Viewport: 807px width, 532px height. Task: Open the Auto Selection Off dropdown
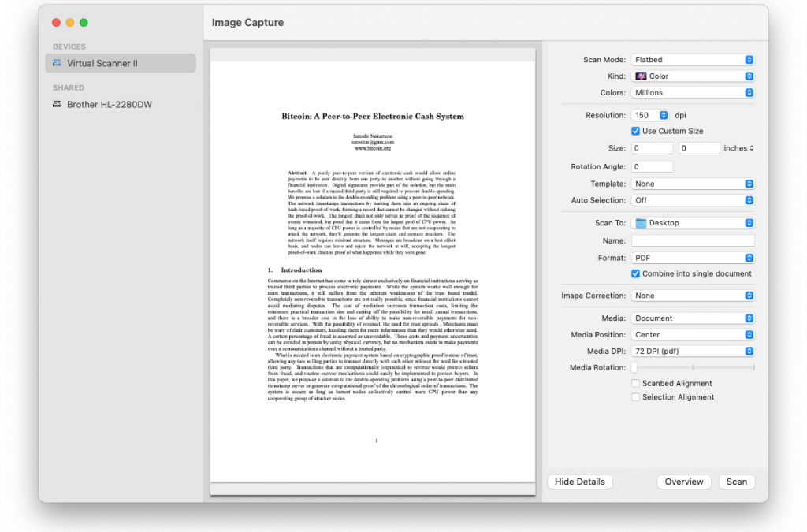click(x=693, y=200)
